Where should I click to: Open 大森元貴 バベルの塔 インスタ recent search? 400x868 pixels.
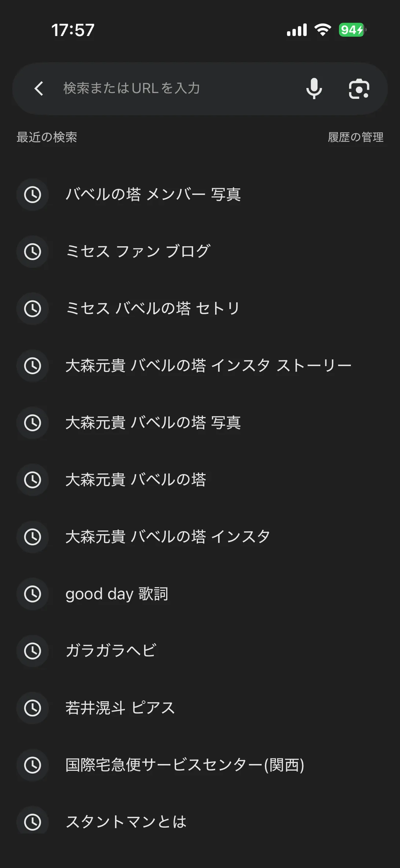[200, 537]
